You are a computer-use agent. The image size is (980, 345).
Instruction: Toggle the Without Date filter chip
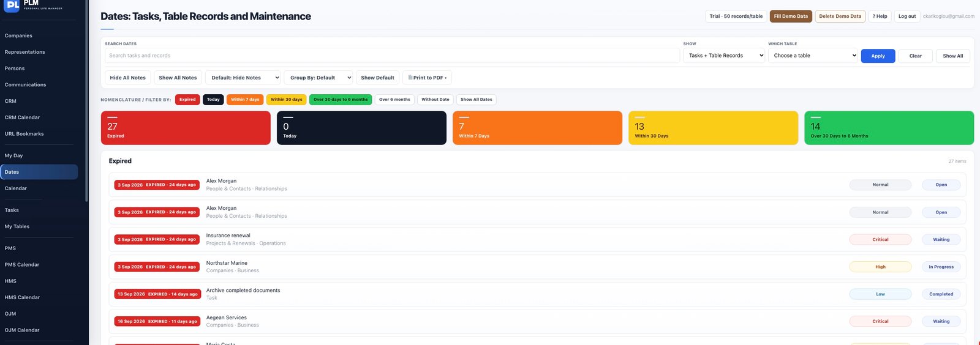[435, 100]
